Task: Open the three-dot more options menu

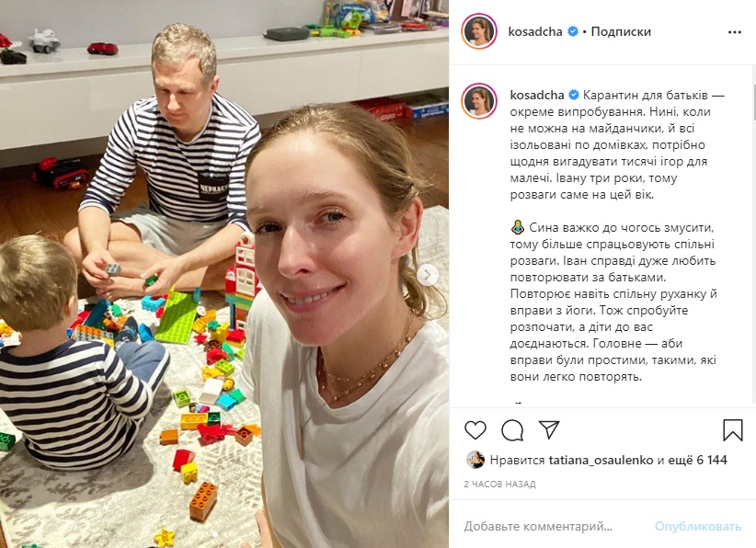Action: point(734,32)
